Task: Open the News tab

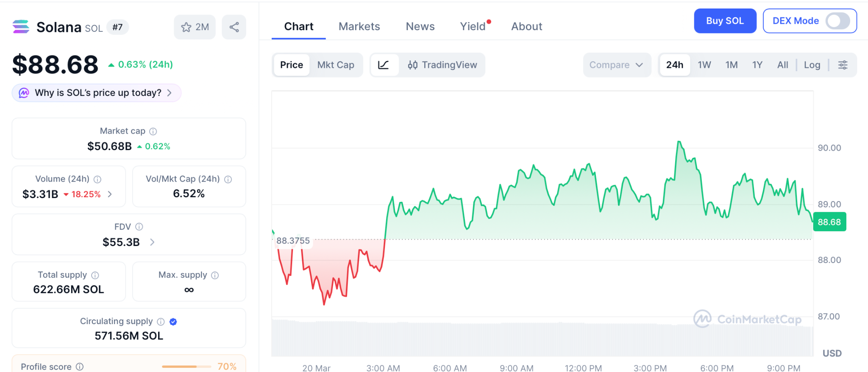Action: (x=420, y=26)
